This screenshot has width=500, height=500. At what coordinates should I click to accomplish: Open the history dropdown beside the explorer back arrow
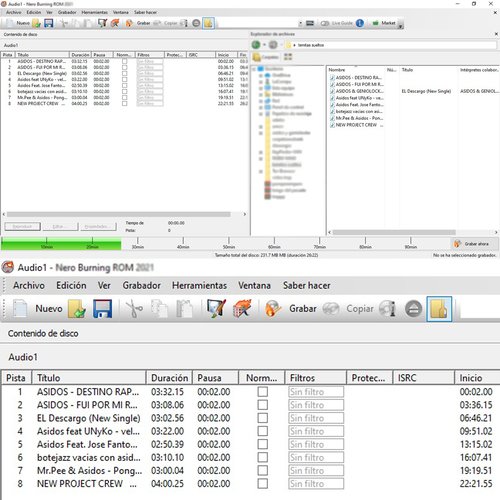pyautogui.click(x=264, y=45)
